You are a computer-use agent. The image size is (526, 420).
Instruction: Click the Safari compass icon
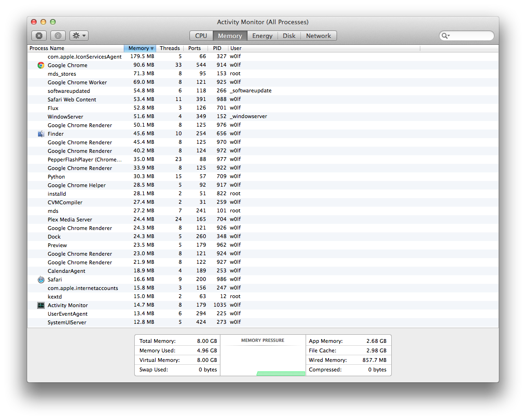[41, 280]
